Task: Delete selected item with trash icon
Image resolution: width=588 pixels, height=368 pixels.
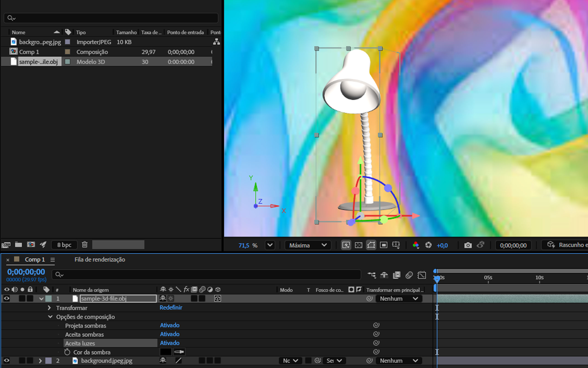Action: coord(84,245)
